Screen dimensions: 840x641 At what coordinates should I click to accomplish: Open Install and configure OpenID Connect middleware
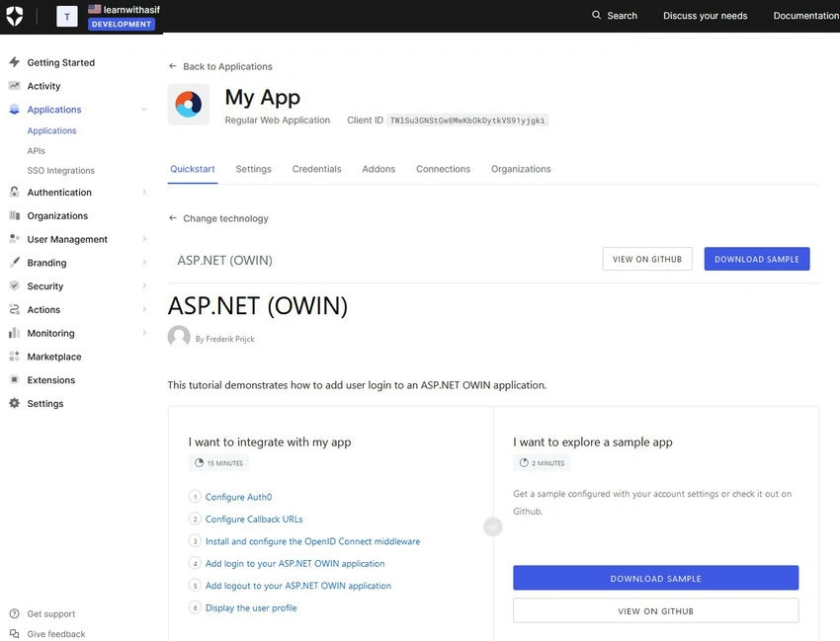[313, 541]
